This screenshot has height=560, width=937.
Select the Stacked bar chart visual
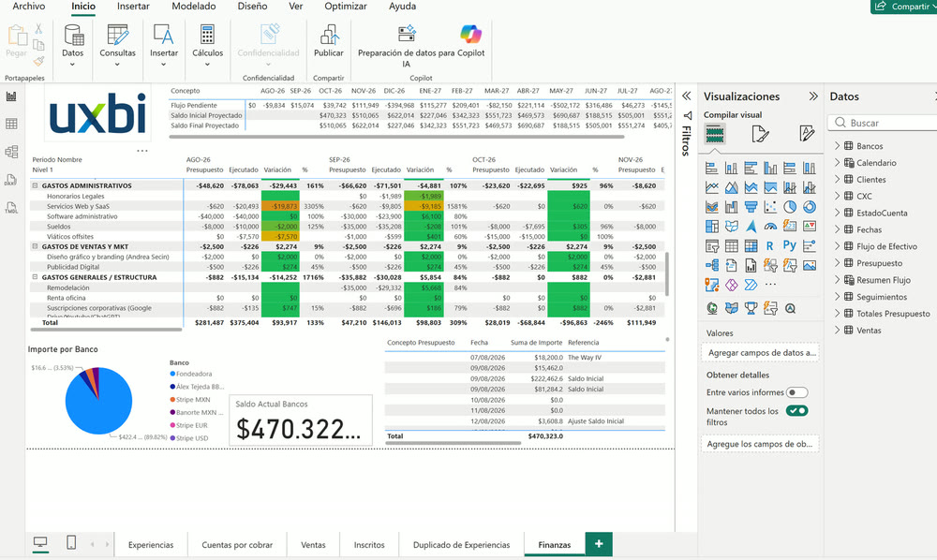click(x=712, y=169)
